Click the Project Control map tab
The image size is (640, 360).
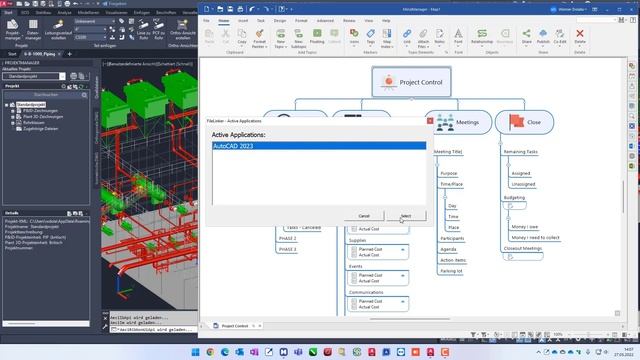click(234, 326)
